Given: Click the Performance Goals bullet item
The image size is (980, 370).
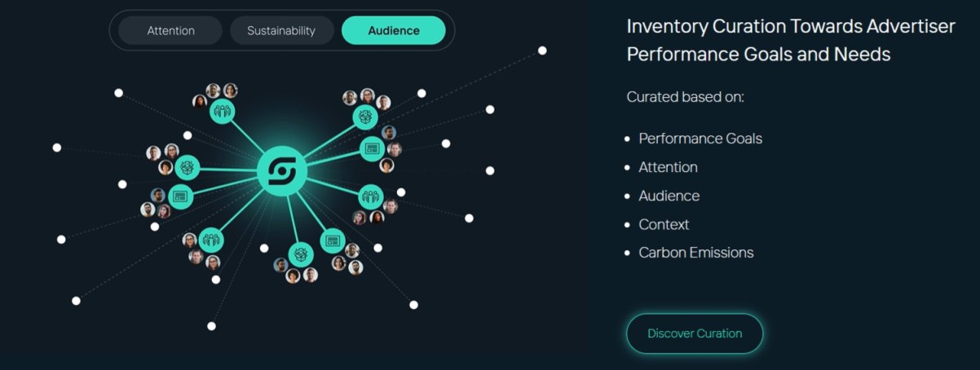Looking at the screenshot, I should [x=700, y=139].
